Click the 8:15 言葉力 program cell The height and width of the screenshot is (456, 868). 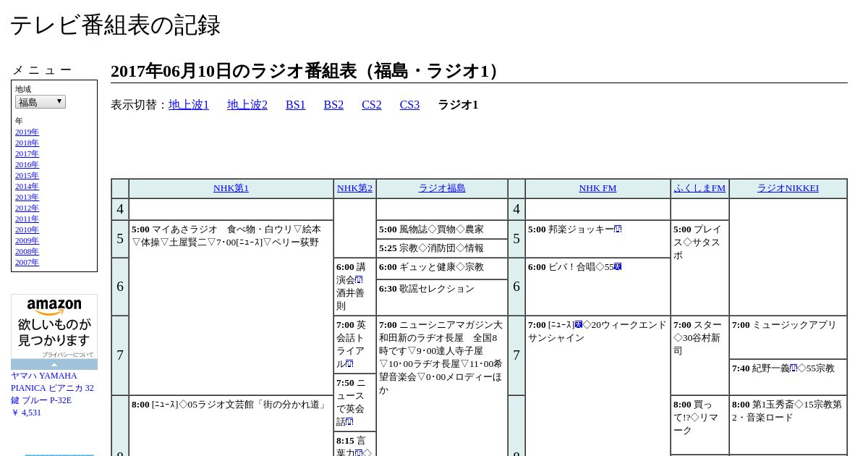354,444
